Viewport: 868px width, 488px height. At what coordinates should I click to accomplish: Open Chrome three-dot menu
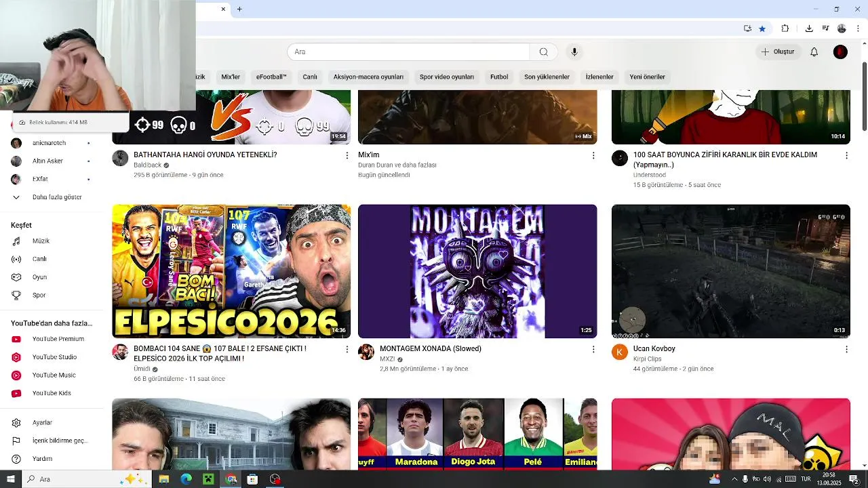[x=859, y=28]
